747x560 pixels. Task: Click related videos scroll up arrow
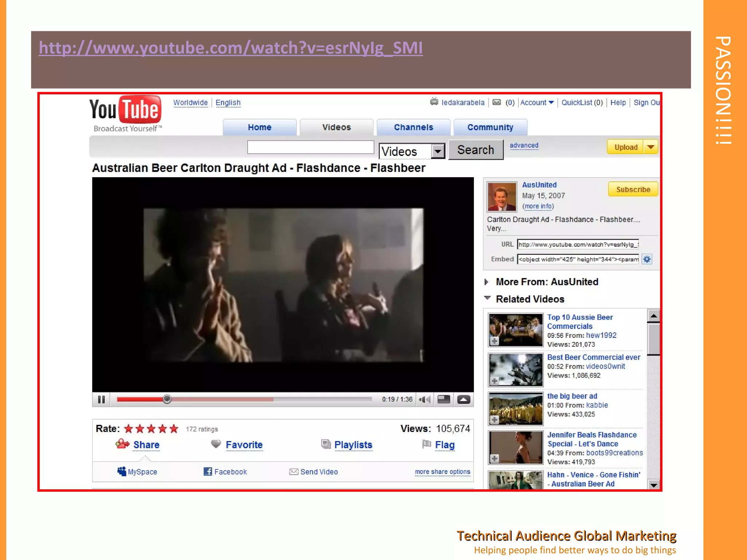tap(654, 316)
